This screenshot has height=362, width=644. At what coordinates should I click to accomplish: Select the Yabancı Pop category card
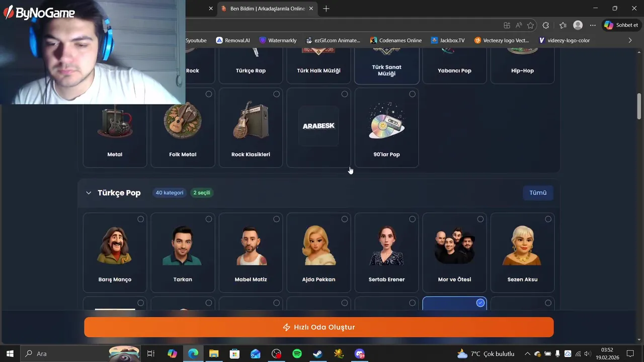[x=454, y=65]
